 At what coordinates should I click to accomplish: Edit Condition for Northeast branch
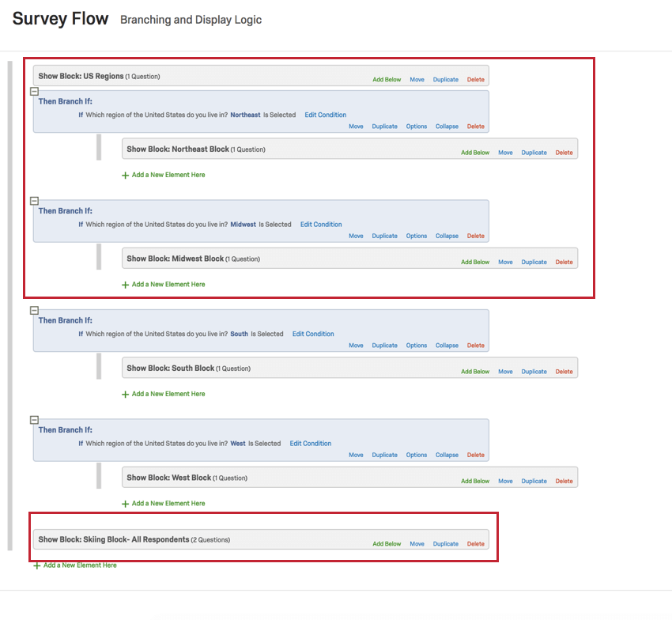coord(326,115)
